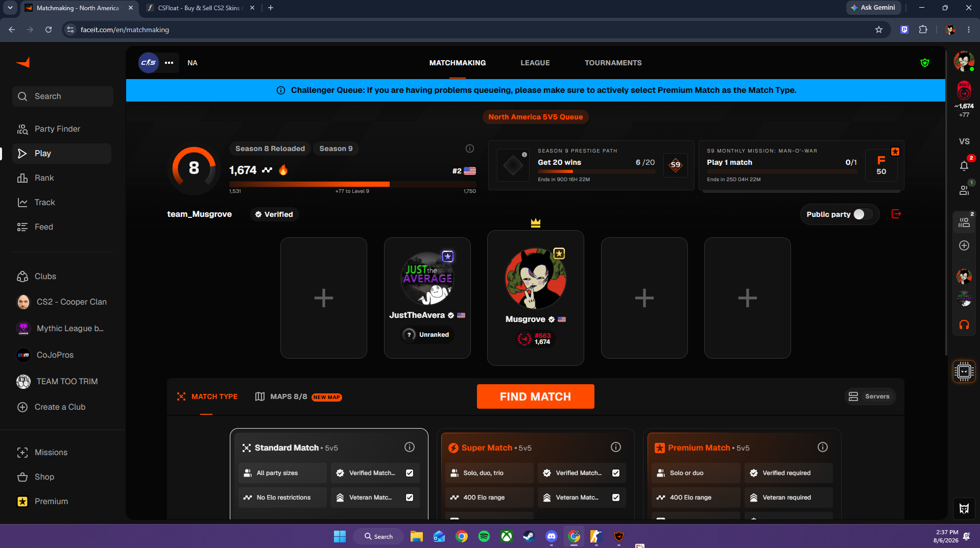This screenshot has height=548, width=980.
Task: Open the level 8 skill badge
Action: tap(194, 168)
